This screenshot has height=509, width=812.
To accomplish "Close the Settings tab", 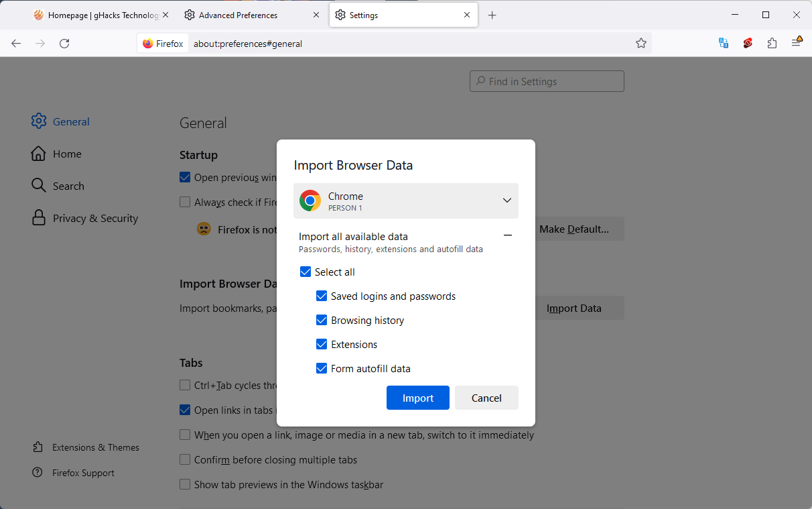I will coord(467,15).
